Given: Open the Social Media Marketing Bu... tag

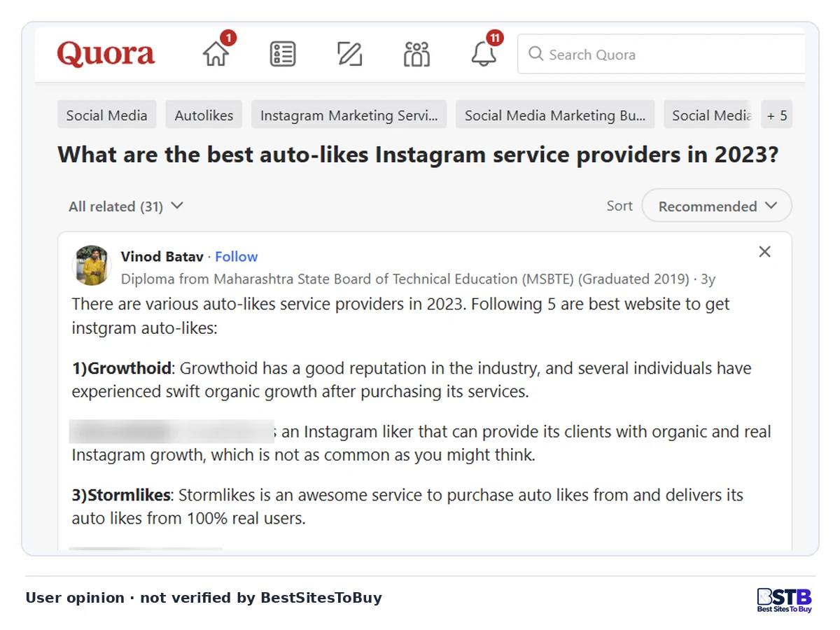Looking at the screenshot, I should [555, 115].
